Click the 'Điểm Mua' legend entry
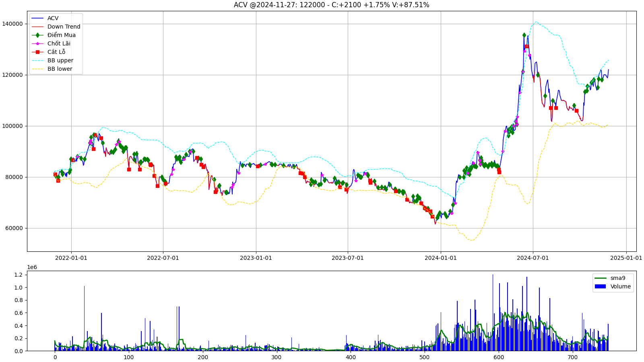The height and width of the screenshot is (362, 644). coord(61,35)
